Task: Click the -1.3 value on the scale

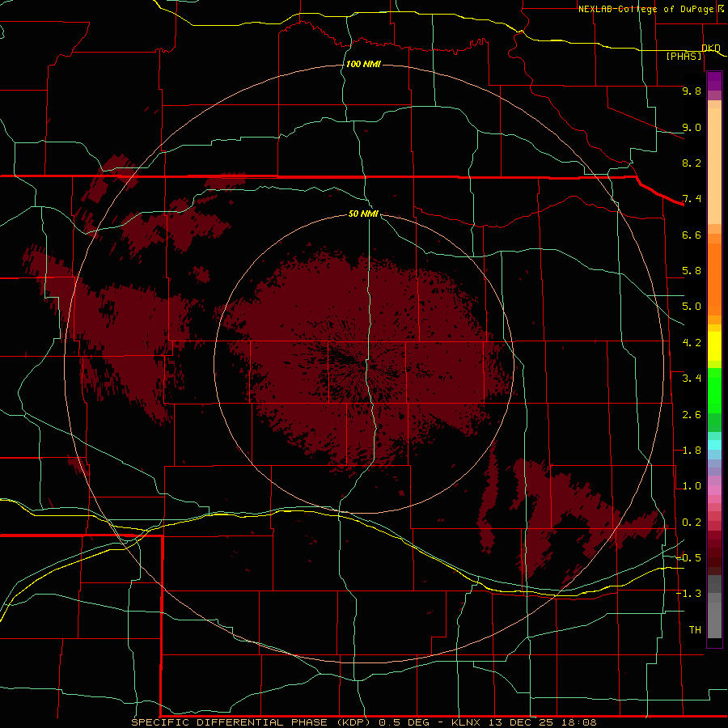Action: point(688,594)
